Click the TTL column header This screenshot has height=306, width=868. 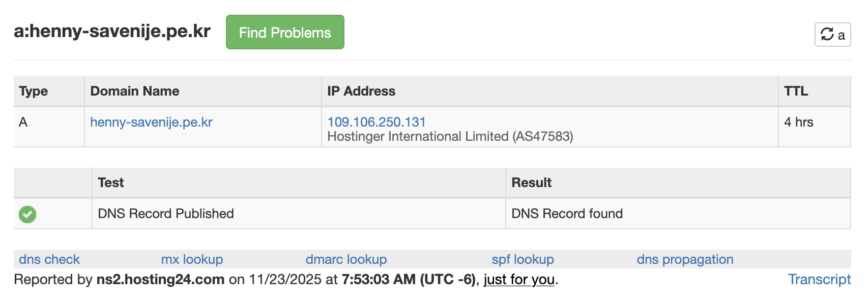[x=796, y=91]
